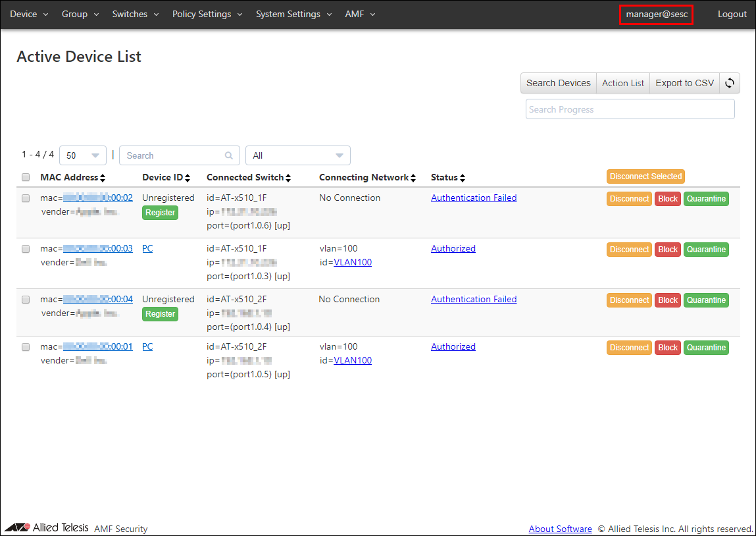This screenshot has width=756, height=536.
Task: Open the About Software link
Action: [x=560, y=529]
